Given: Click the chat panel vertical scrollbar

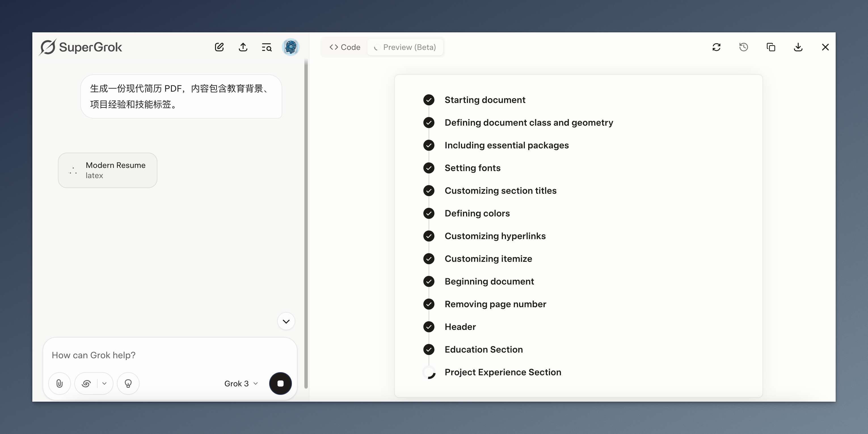Looking at the screenshot, I should [x=306, y=222].
